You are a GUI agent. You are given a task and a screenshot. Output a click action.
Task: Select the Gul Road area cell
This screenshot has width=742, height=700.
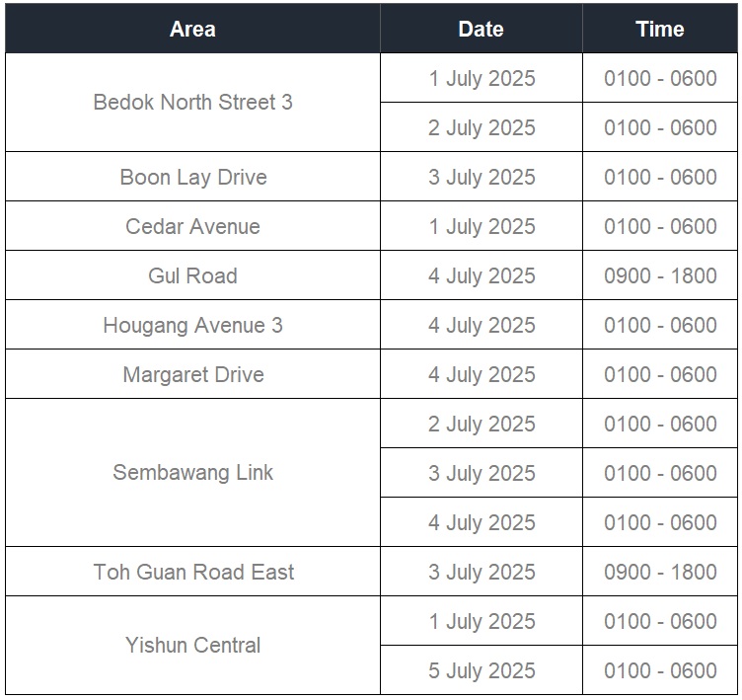pyautogui.click(x=192, y=275)
